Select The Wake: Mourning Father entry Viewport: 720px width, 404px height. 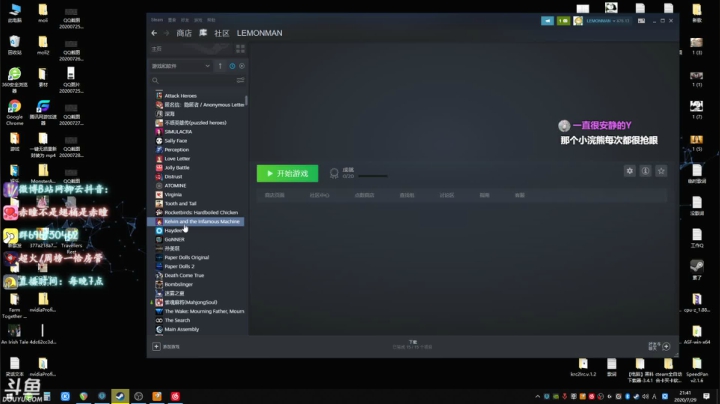click(x=204, y=311)
